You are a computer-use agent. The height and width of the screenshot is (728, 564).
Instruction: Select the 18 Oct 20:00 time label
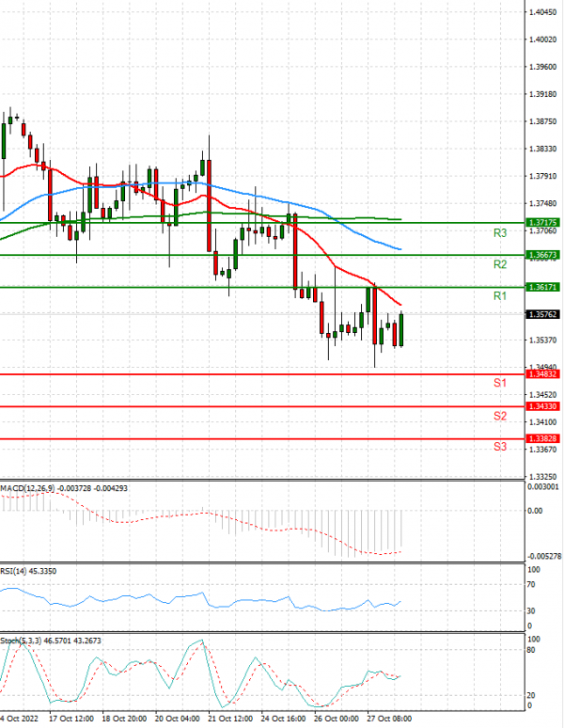[124, 719]
